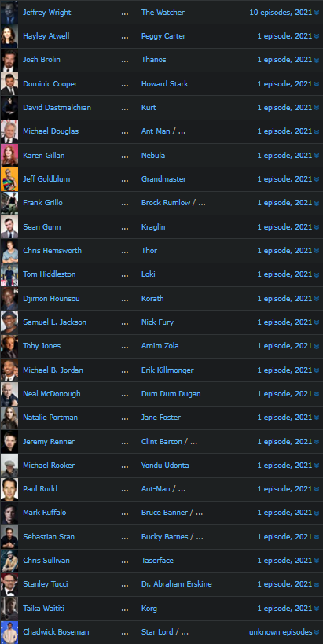Expand Hayley Atwell's episode list arrow
Viewport: 323px width, 644px height.
[317, 36]
